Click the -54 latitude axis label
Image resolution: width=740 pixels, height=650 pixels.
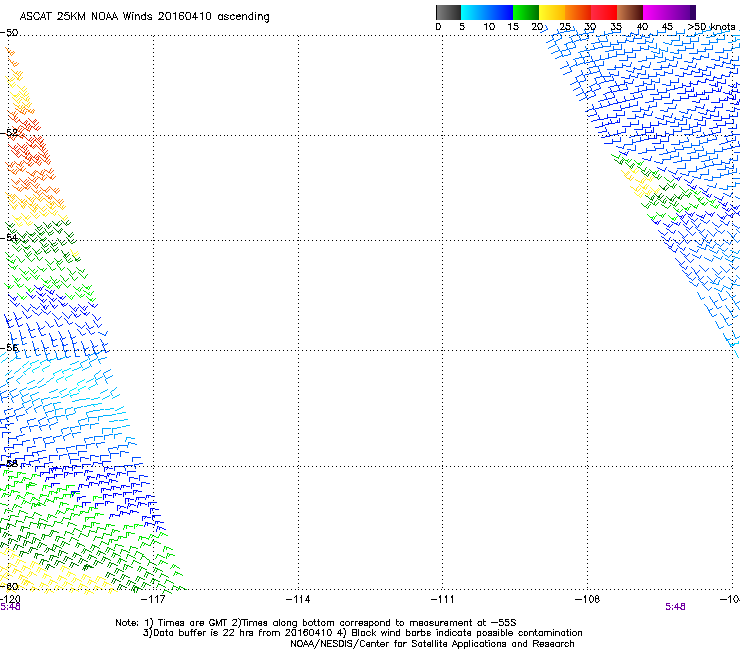[x=9, y=238]
